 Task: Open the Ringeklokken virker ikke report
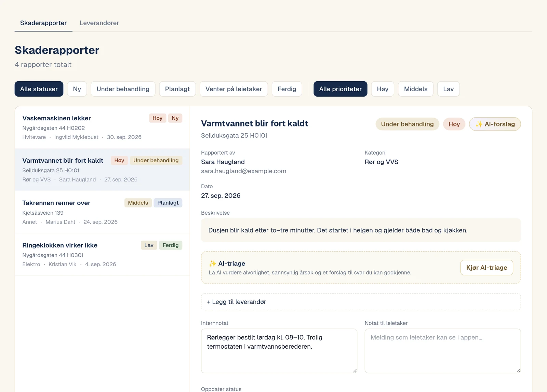[102, 254]
